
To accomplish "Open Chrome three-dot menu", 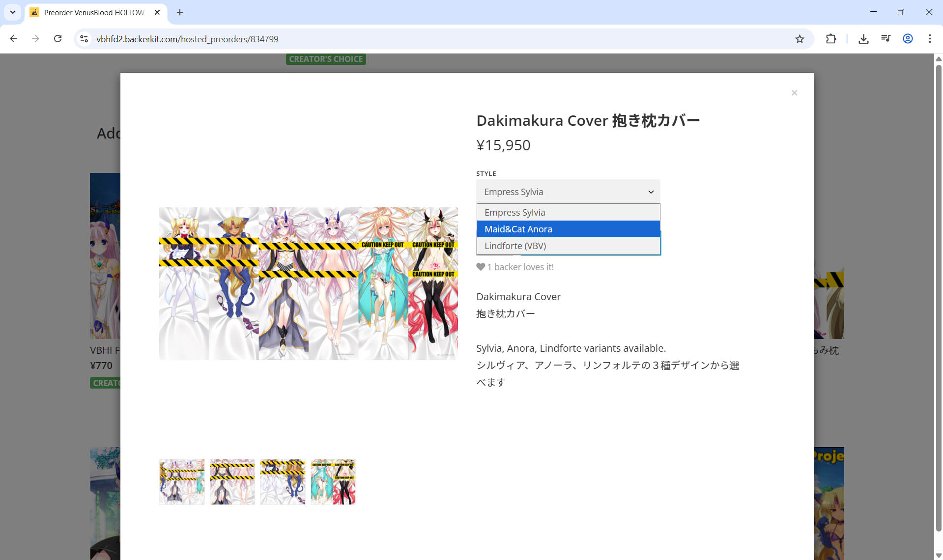I will pyautogui.click(x=929, y=39).
